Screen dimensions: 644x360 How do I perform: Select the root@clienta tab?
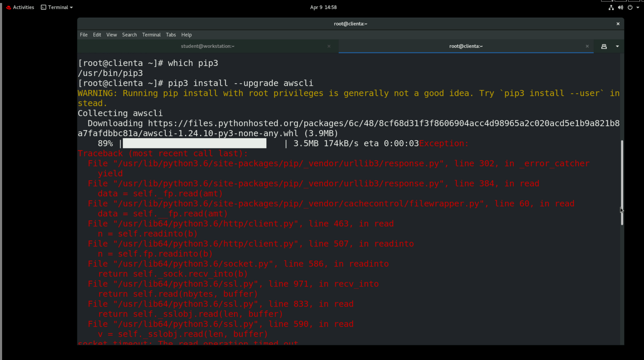tap(466, 46)
